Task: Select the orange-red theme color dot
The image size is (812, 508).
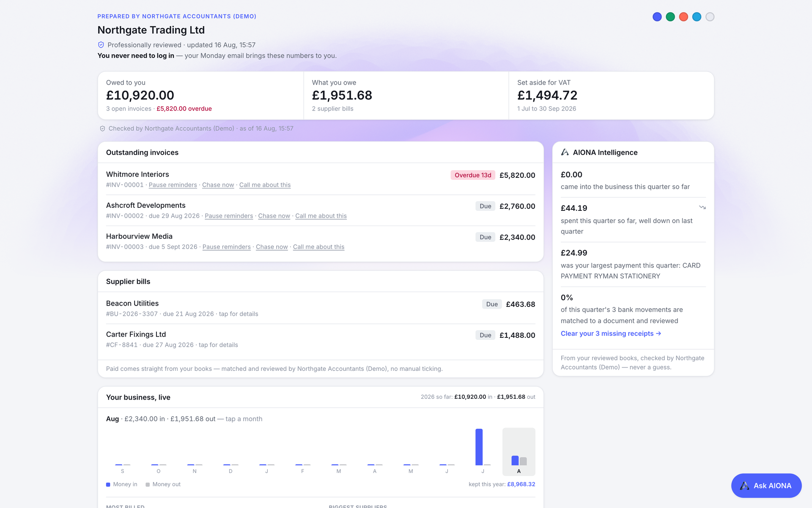Action: pyautogui.click(x=683, y=17)
